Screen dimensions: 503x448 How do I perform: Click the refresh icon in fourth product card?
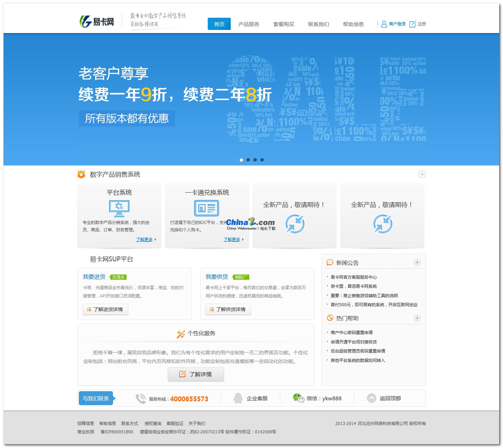pyautogui.click(x=382, y=224)
